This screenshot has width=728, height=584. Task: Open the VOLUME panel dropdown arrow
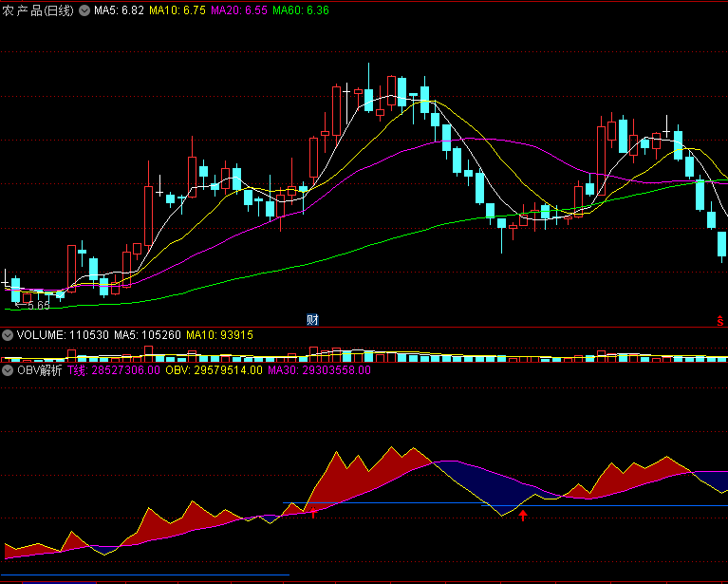[x=8, y=335]
